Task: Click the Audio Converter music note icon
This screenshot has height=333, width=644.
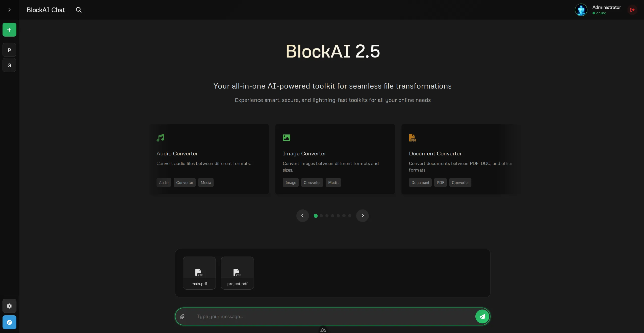Action: tap(160, 138)
